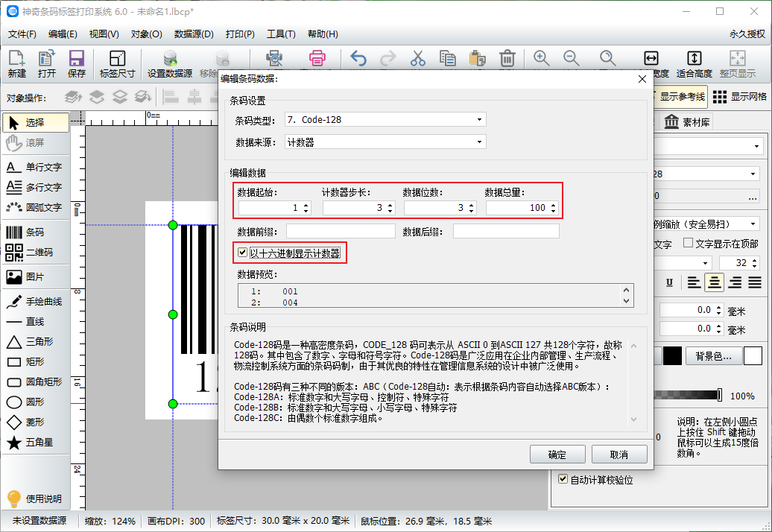The width and height of the screenshot is (772, 532).
Task: Click the black foreground color swatch
Action: (x=672, y=356)
